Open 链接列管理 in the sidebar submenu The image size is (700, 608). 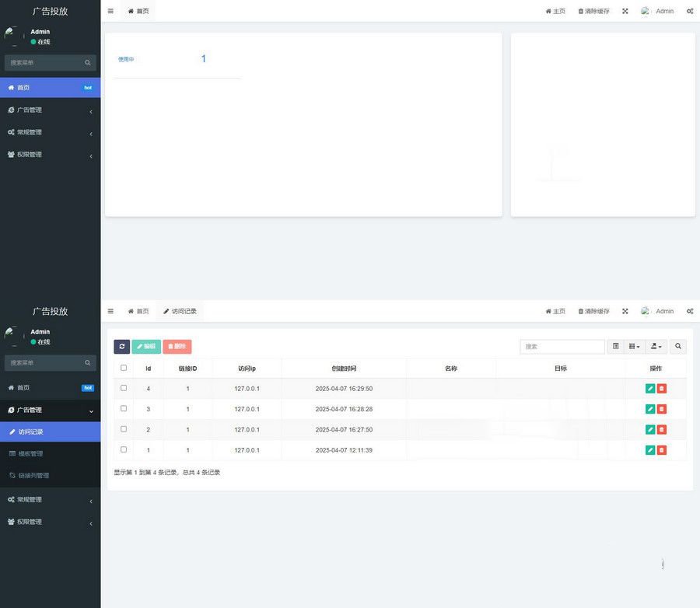33,475
